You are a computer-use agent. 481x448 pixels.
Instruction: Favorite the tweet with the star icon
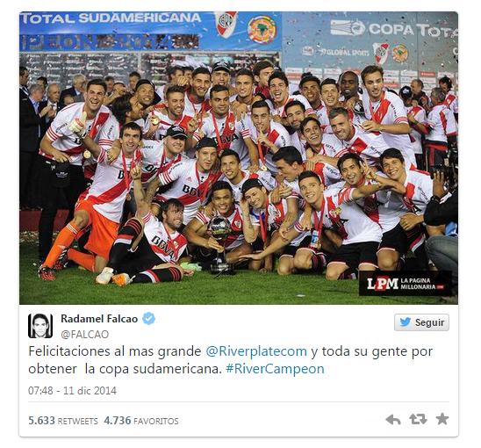pos(442,419)
